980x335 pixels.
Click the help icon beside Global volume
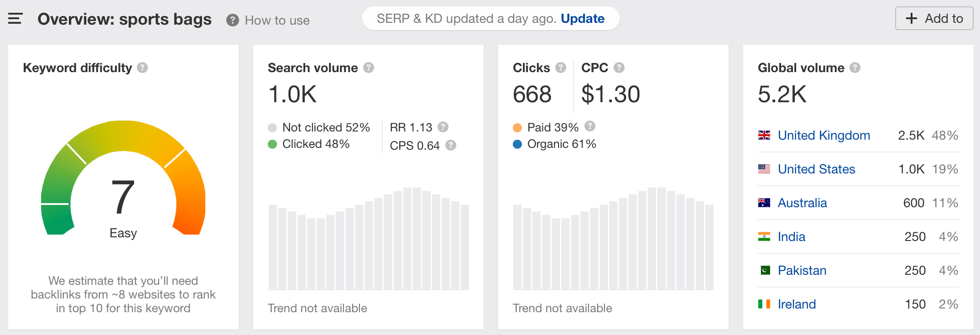pyautogui.click(x=855, y=68)
